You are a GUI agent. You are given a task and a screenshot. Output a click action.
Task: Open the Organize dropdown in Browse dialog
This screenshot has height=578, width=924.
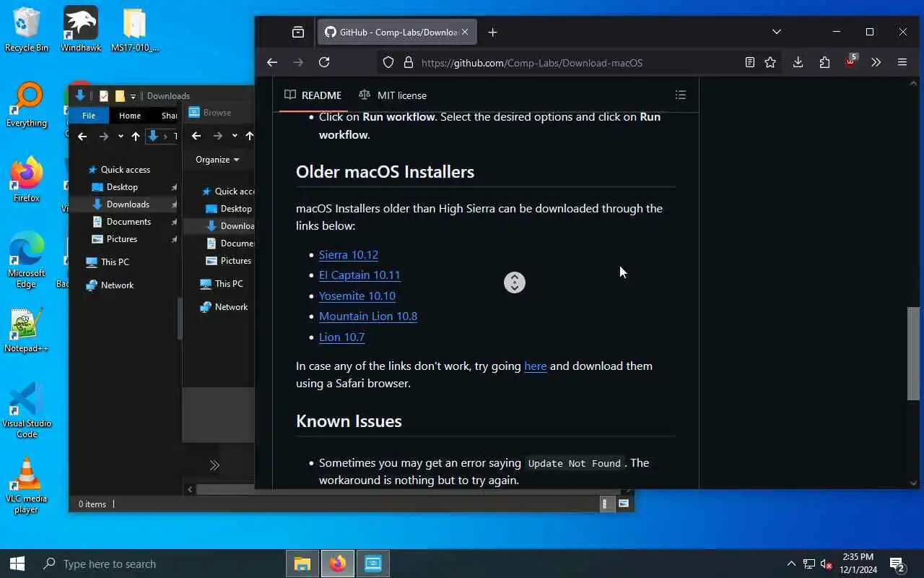217,160
